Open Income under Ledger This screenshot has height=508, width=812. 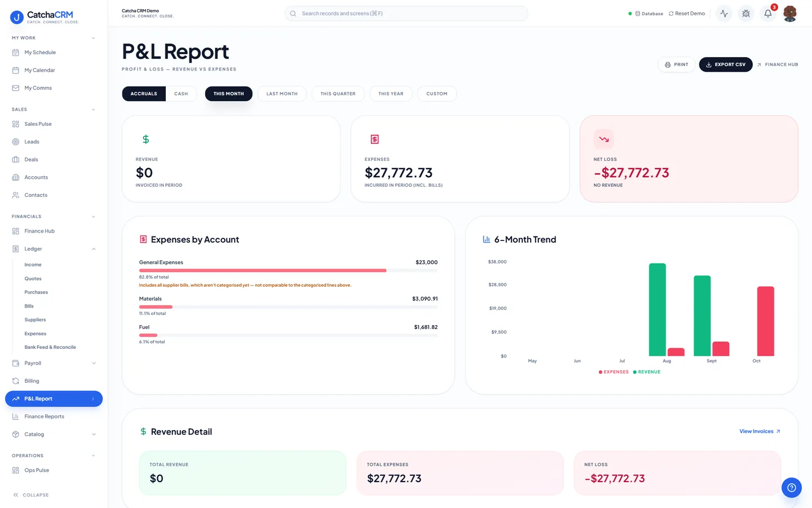pyautogui.click(x=33, y=265)
